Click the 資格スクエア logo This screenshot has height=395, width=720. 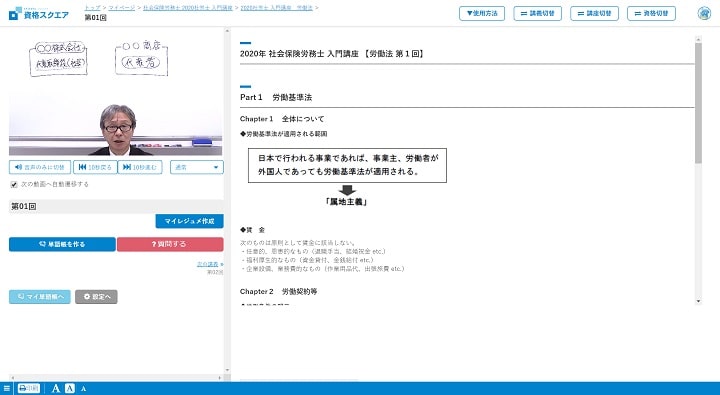pyautogui.click(x=39, y=14)
